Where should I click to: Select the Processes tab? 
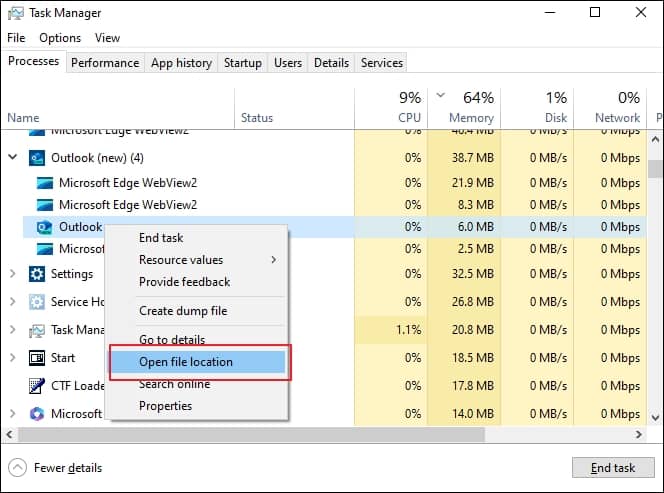click(33, 61)
